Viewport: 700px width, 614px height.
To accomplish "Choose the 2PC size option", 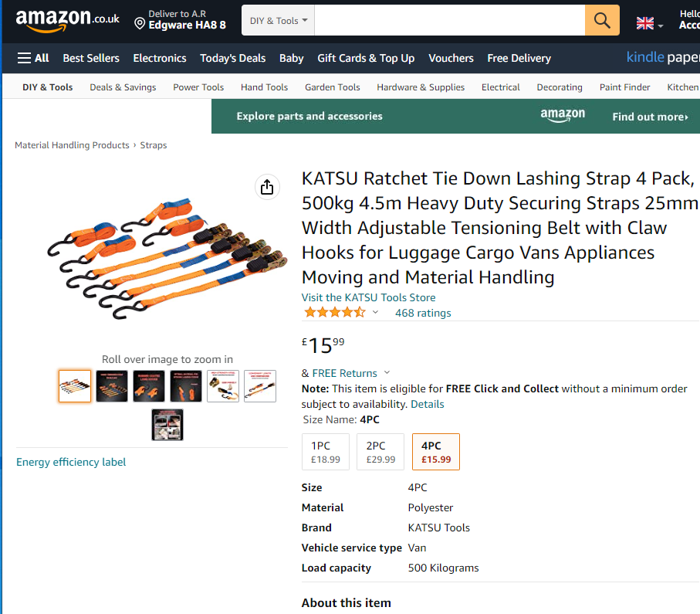I will click(x=380, y=452).
